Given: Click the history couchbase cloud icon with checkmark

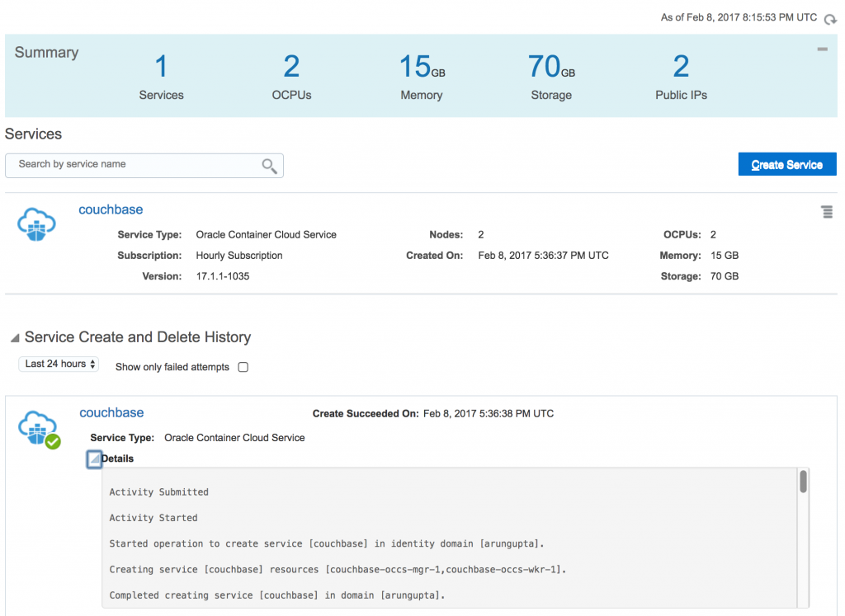Looking at the screenshot, I should click(x=39, y=429).
